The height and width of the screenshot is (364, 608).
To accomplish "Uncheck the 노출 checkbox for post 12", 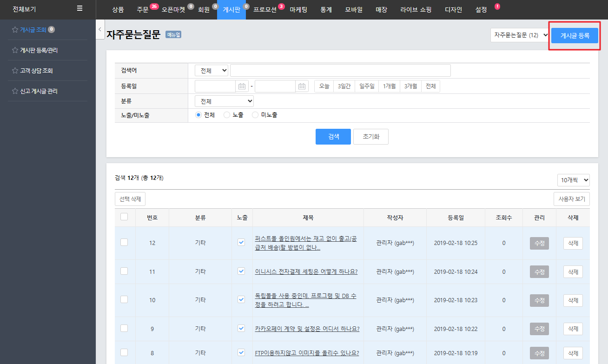I will pyautogui.click(x=241, y=242).
